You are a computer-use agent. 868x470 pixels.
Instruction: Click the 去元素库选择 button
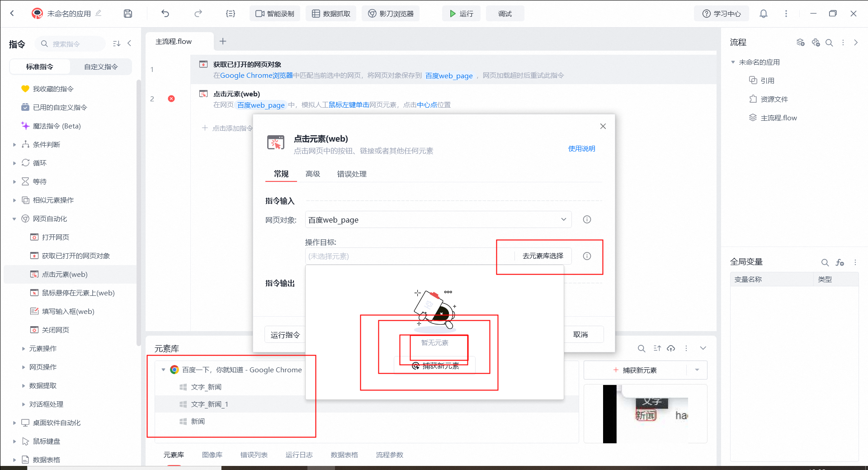[x=543, y=256]
